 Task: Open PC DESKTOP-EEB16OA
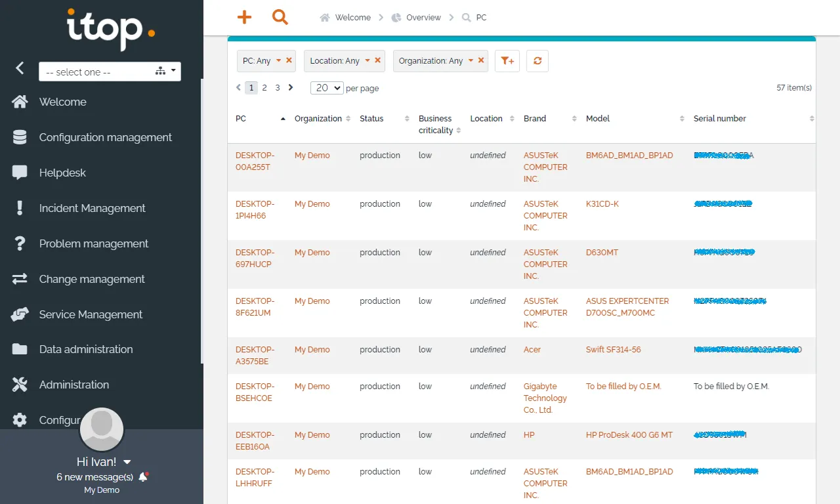pyautogui.click(x=255, y=441)
